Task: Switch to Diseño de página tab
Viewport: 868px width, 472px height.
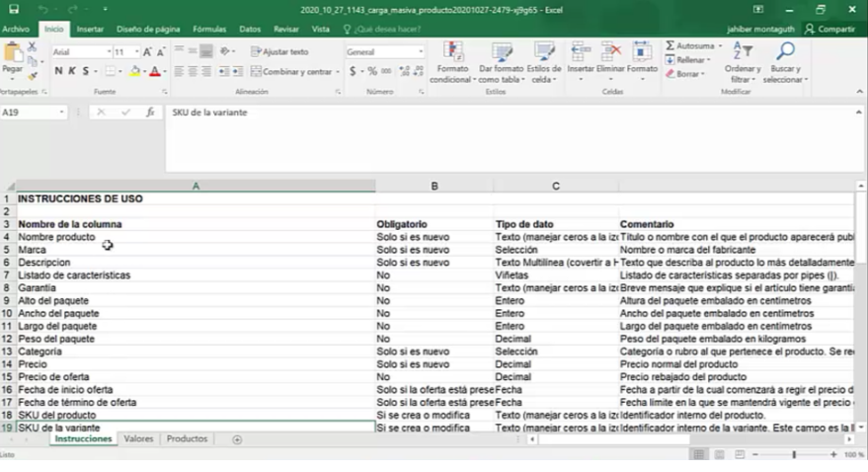Action: click(x=148, y=29)
